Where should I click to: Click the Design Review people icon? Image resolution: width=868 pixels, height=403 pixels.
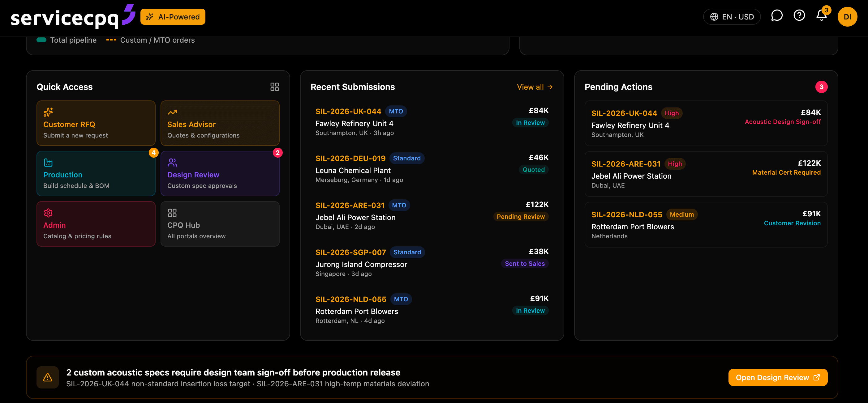click(x=172, y=163)
